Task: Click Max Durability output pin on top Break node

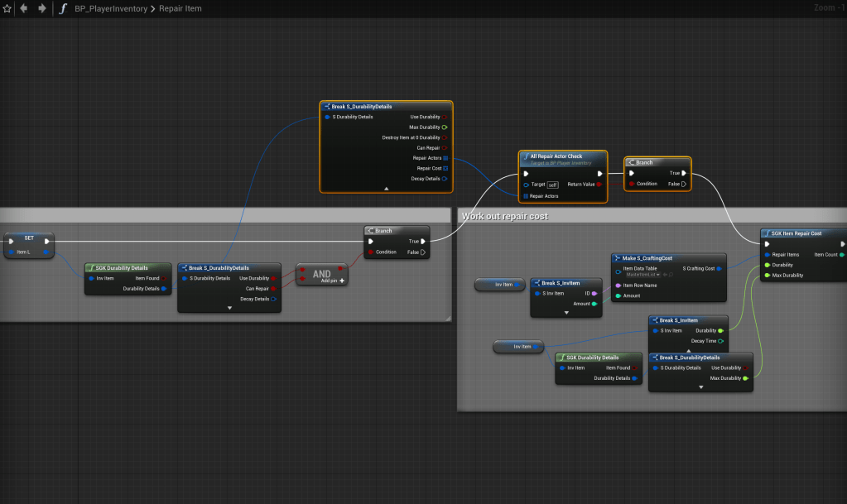Action: [x=445, y=127]
